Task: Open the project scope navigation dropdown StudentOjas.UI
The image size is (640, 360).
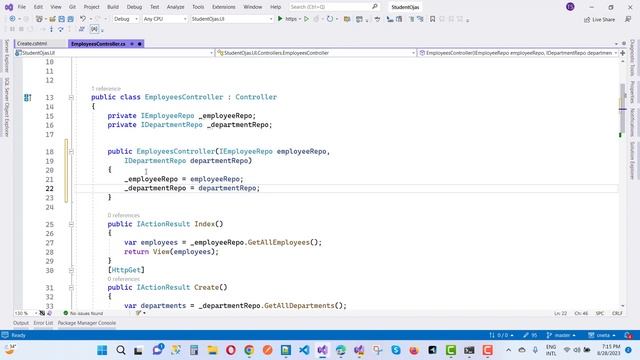Action: click(114, 53)
